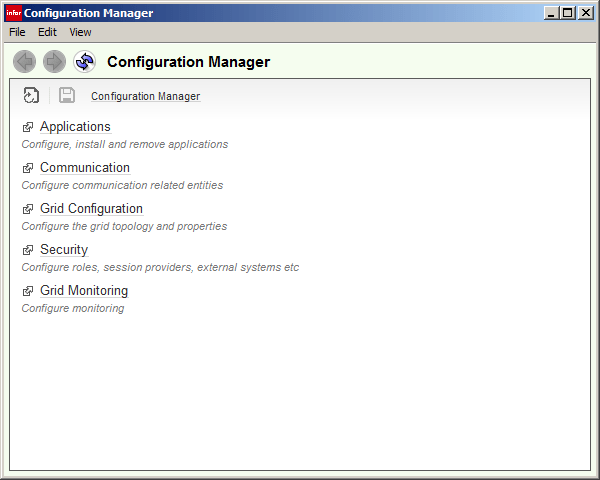Click the blue refresh icon
This screenshot has width=600, height=480.
point(84,62)
